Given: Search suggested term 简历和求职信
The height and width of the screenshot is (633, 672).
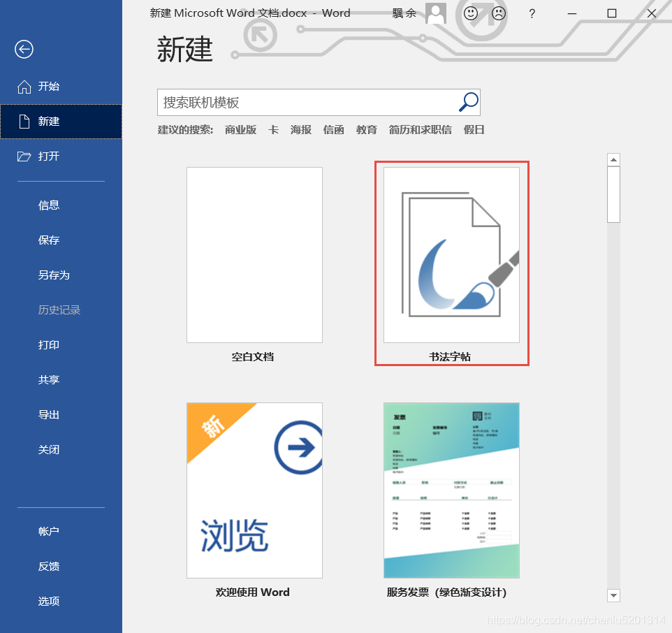Looking at the screenshot, I should pyautogui.click(x=420, y=130).
